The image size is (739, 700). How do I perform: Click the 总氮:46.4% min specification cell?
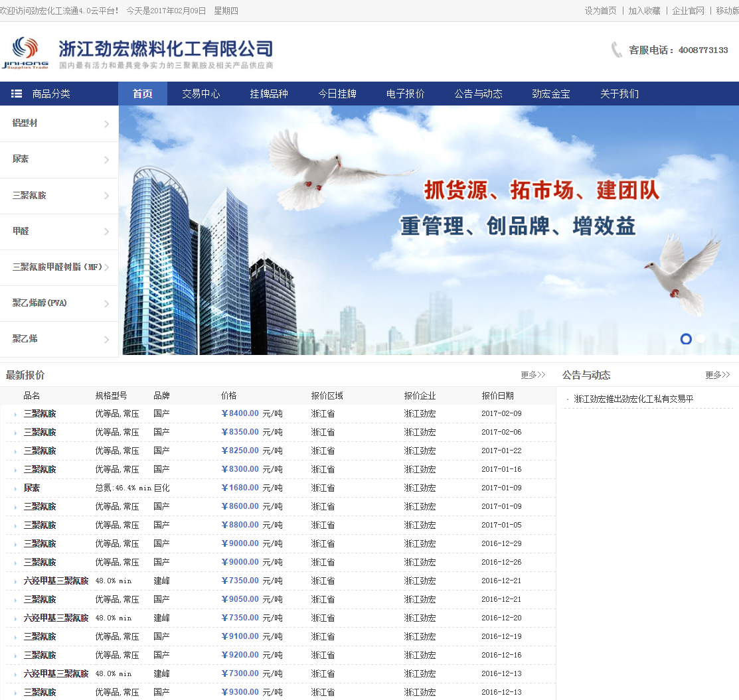tap(123, 488)
